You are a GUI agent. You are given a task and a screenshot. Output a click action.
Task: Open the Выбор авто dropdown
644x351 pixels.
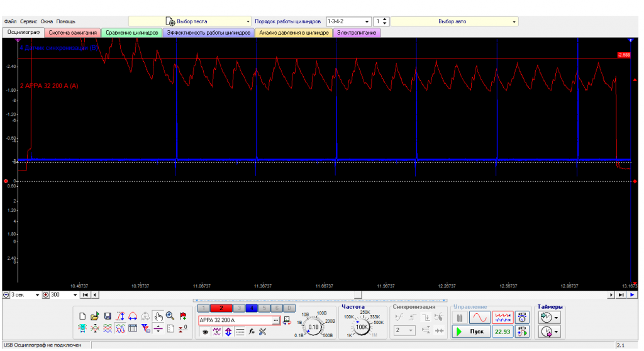[x=455, y=21]
